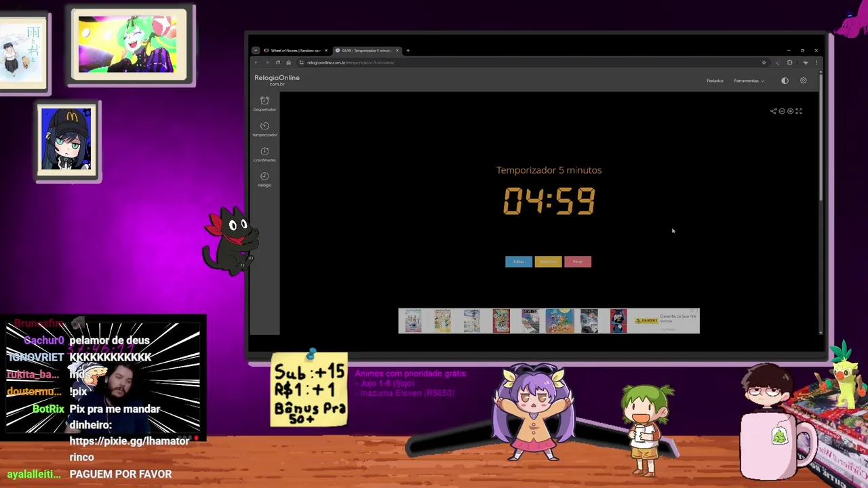Enter fullscreen timer view
The height and width of the screenshot is (488, 868).
pos(799,111)
